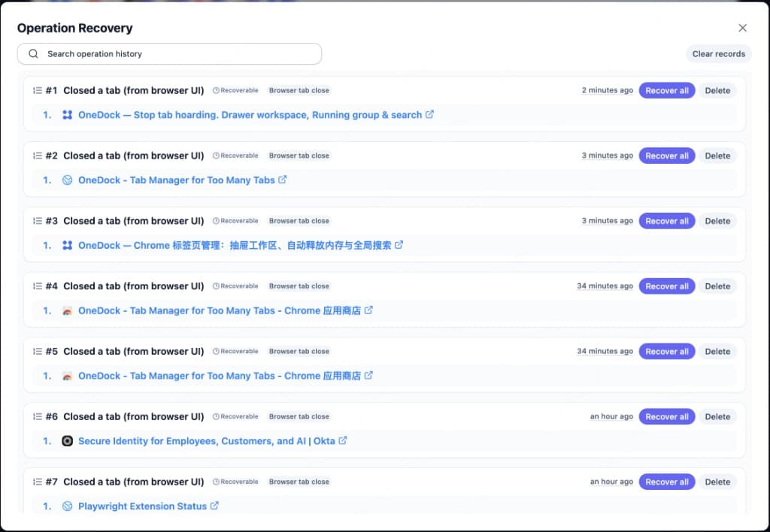The image size is (770, 532).
Task: Click globe favicon in record #2
Action: tap(67, 180)
